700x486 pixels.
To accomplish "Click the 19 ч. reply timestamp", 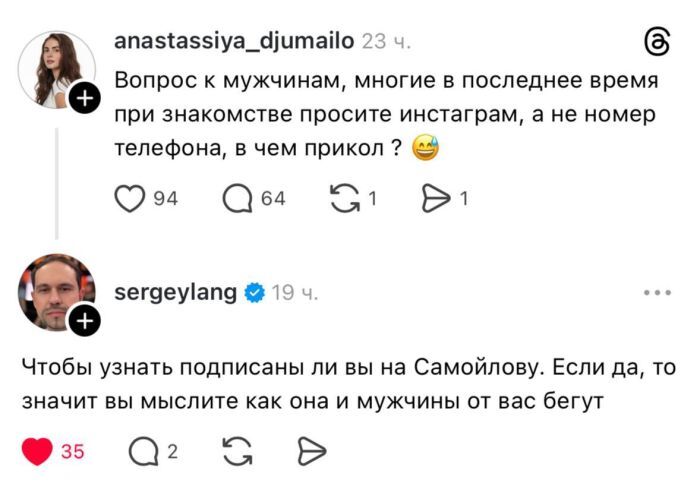I will pyautogui.click(x=295, y=293).
